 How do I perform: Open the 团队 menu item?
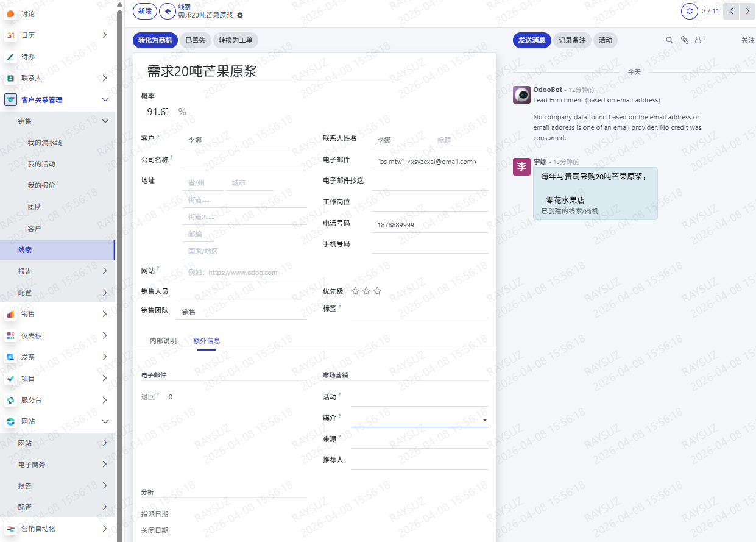click(x=34, y=207)
